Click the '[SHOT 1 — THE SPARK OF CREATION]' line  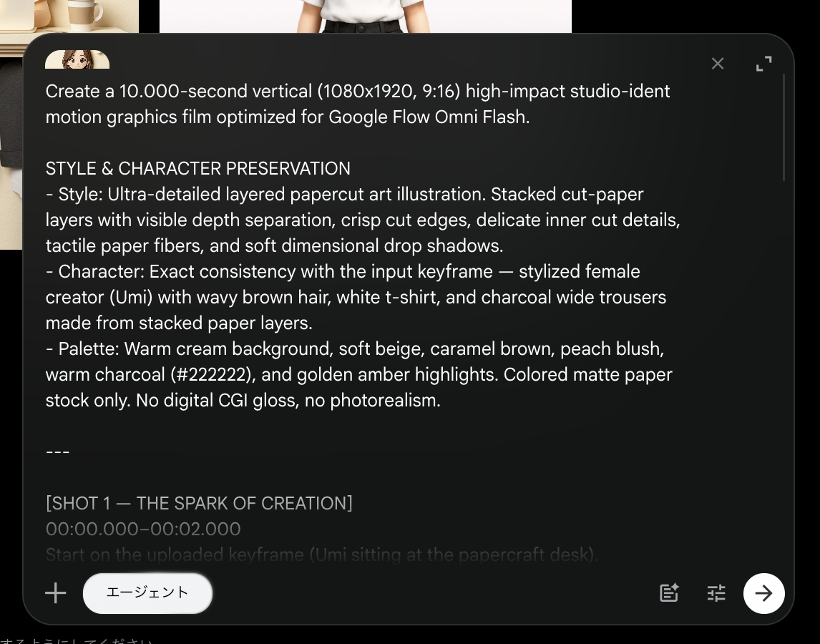199,503
